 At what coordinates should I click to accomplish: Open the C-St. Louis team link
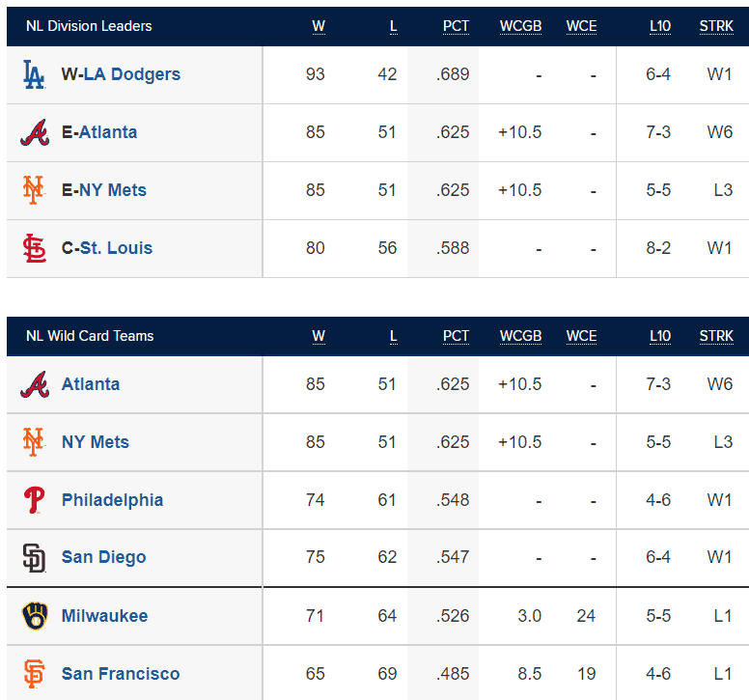107,248
